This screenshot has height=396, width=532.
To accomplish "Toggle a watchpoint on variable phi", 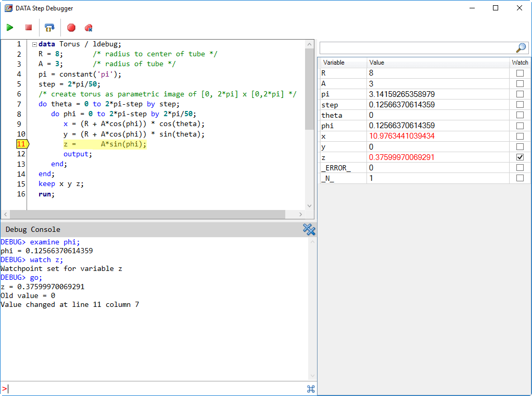I will 519,125.
